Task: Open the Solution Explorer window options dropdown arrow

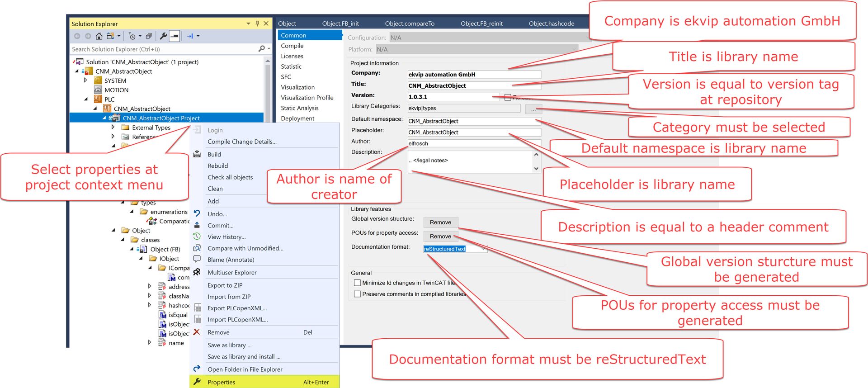Action: [x=248, y=24]
